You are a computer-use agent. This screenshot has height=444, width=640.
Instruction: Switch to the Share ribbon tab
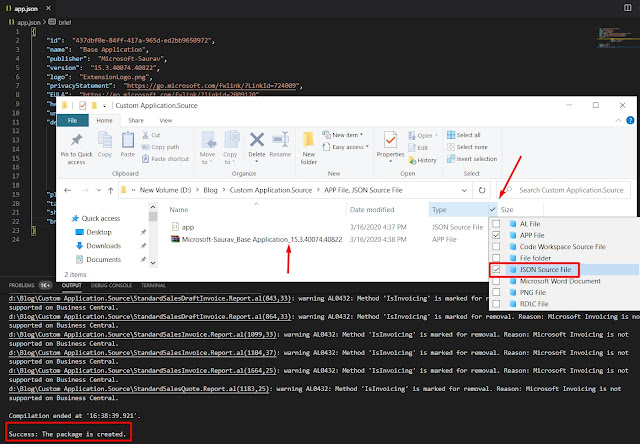point(136,120)
